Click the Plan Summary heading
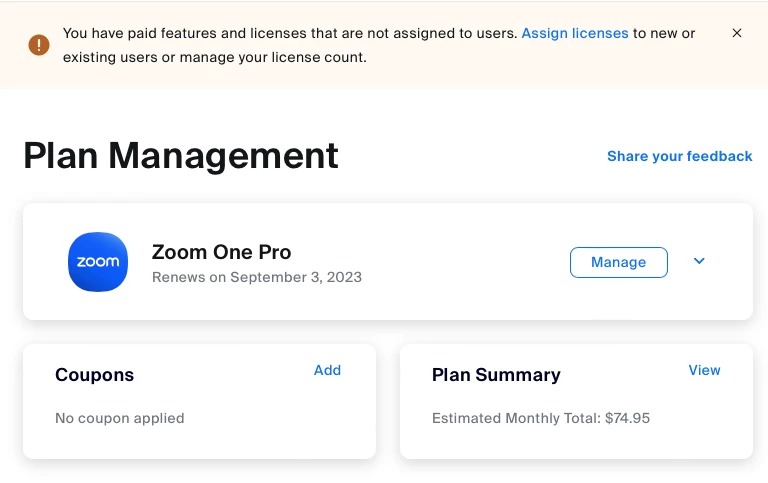Screen dimensions: 768x483 (x=496, y=375)
